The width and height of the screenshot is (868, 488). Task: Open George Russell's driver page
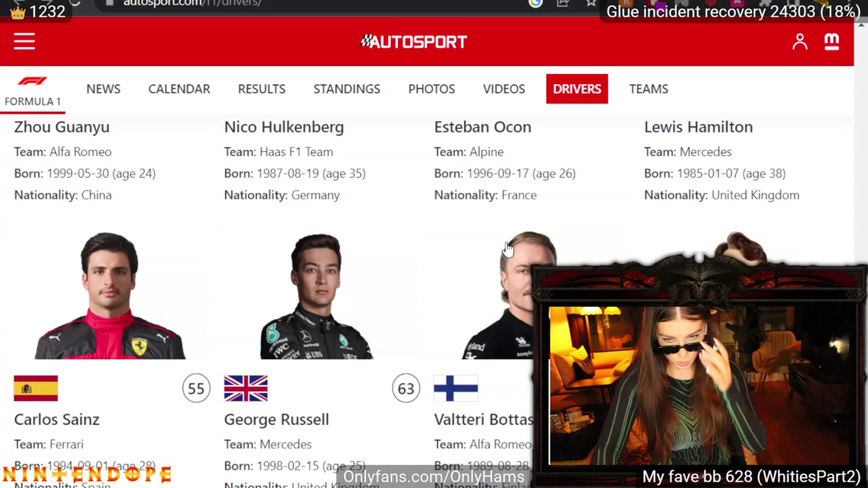click(x=277, y=419)
